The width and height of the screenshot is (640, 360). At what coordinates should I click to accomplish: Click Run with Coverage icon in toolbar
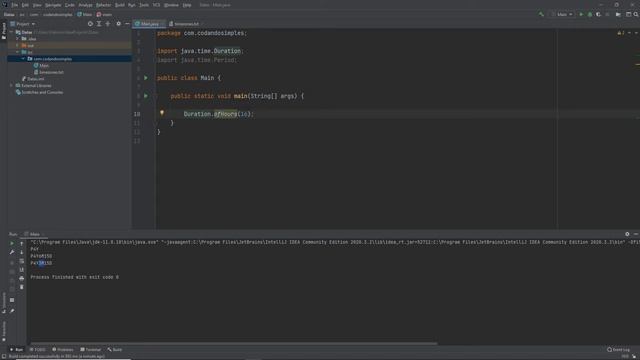coord(598,14)
